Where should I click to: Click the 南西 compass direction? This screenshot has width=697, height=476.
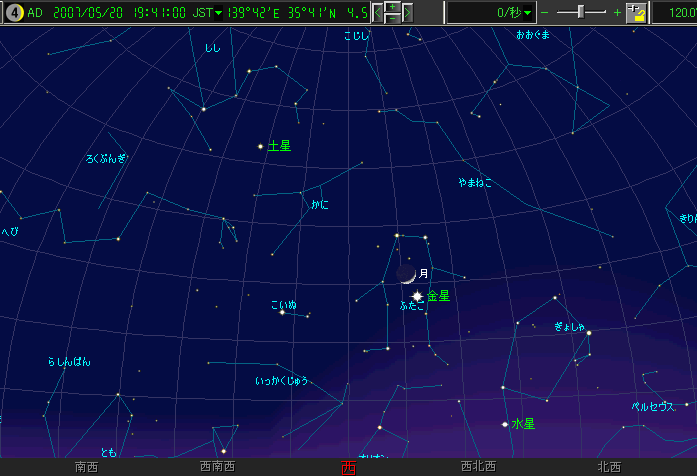click(86, 467)
